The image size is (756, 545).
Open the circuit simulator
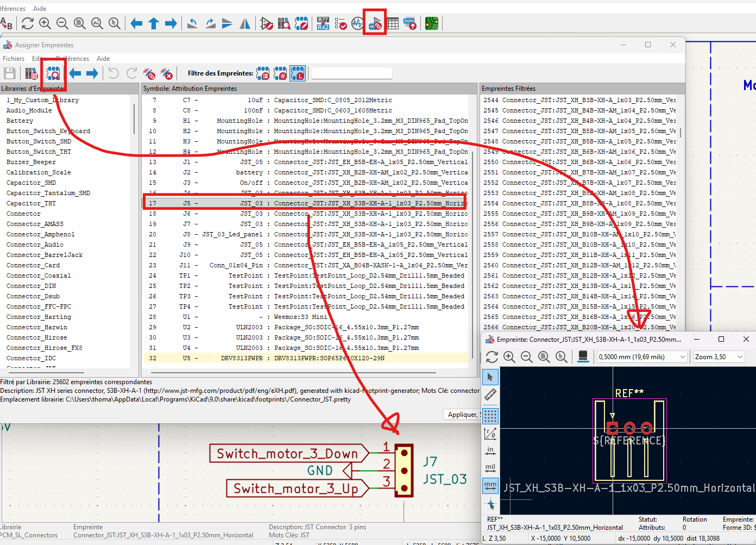[357, 23]
